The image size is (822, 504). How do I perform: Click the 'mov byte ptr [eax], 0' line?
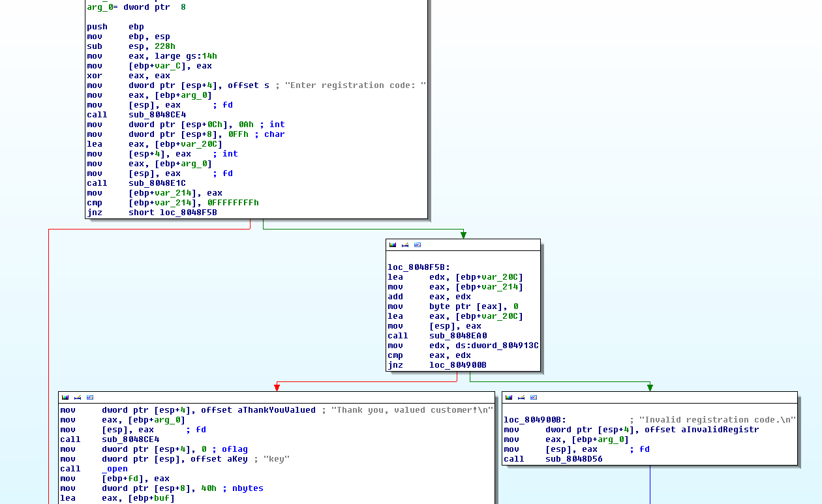click(453, 306)
